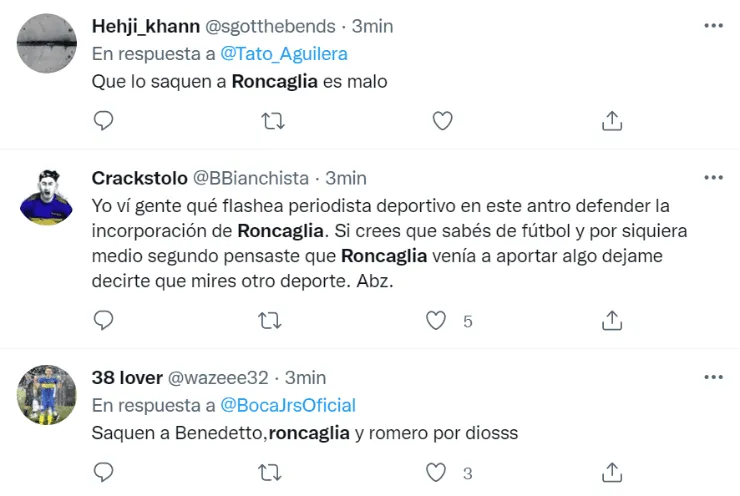Reply to 38 lover's tweet
This screenshot has height=496, width=740.
click(103, 472)
